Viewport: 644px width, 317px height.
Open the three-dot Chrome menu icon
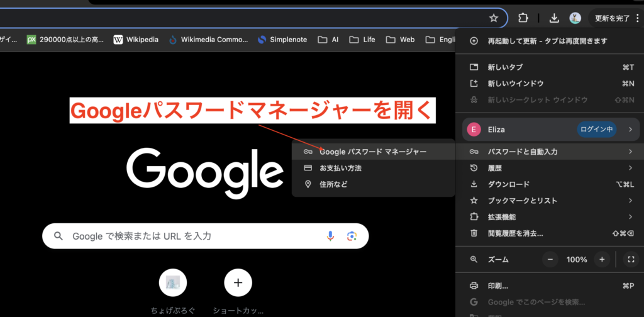637,18
